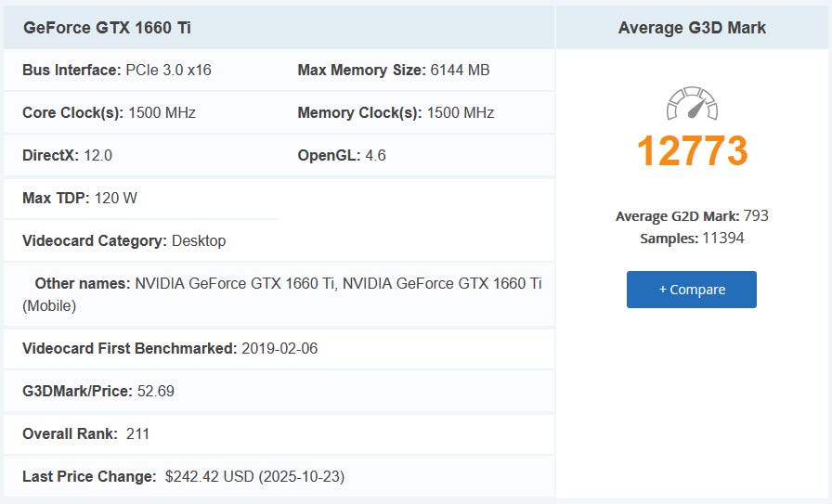Select the Videocard Category Desktop row
832x504 pixels.
[123, 240]
